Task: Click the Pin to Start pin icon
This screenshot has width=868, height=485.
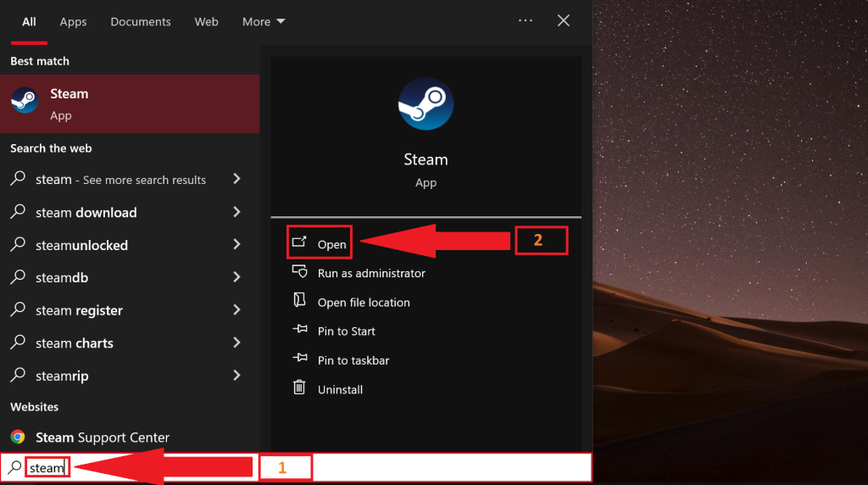Action: click(x=300, y=329)
